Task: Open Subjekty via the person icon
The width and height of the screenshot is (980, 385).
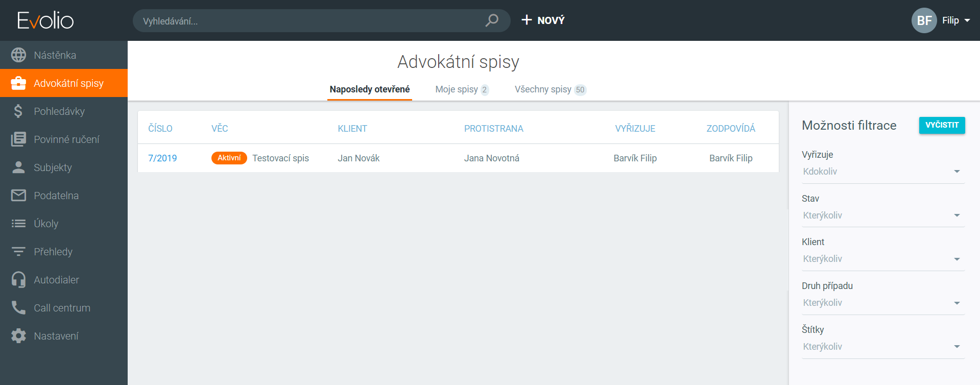Action: pyautogui.click(x=18, y=167)
